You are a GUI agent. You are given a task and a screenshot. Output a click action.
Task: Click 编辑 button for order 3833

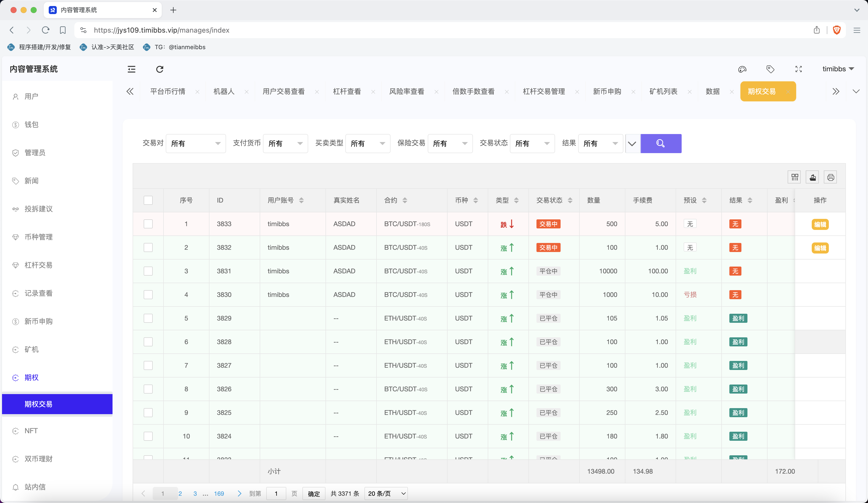pos(820,224)
